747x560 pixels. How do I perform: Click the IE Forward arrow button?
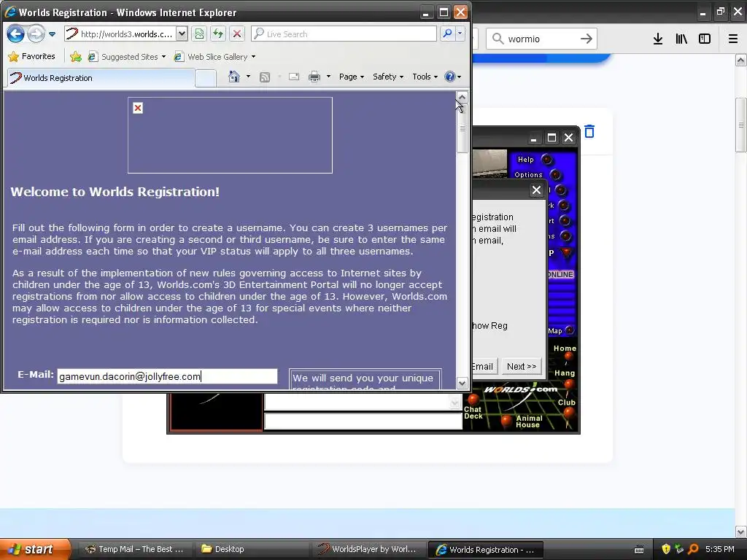pyautogui.click(x=36, y=34)
